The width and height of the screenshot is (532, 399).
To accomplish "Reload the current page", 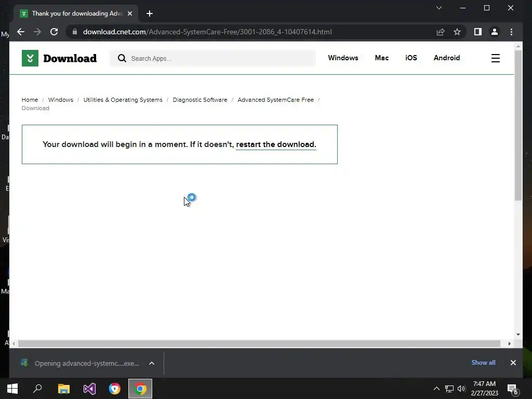I will [x=54, y=32].
